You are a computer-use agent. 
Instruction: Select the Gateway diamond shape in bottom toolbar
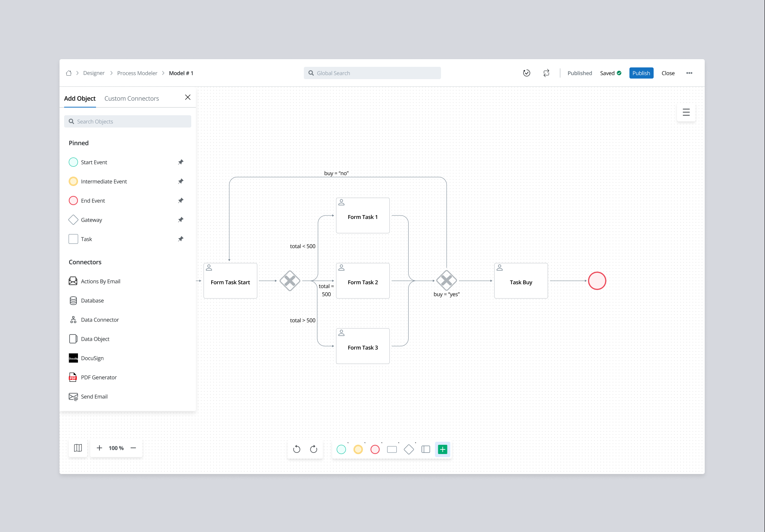[409, 449]
